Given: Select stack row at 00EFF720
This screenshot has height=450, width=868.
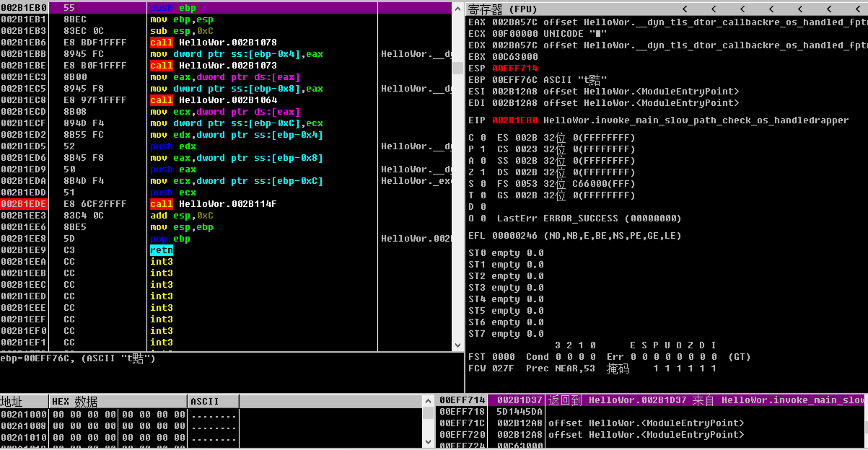Looking at the screenshot, I should click(x=650, y=434).
